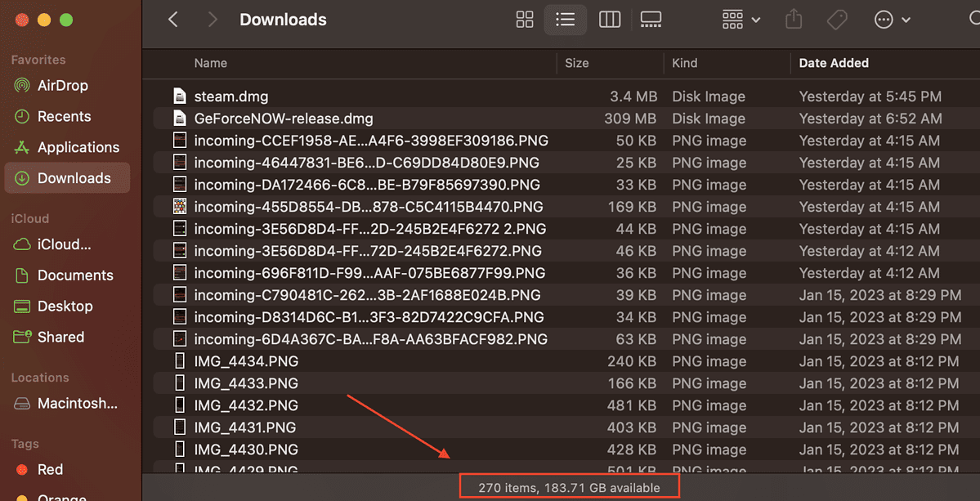Open the Tags icon in toolbar
980x501 pixels.
click(x=836, y=19)
